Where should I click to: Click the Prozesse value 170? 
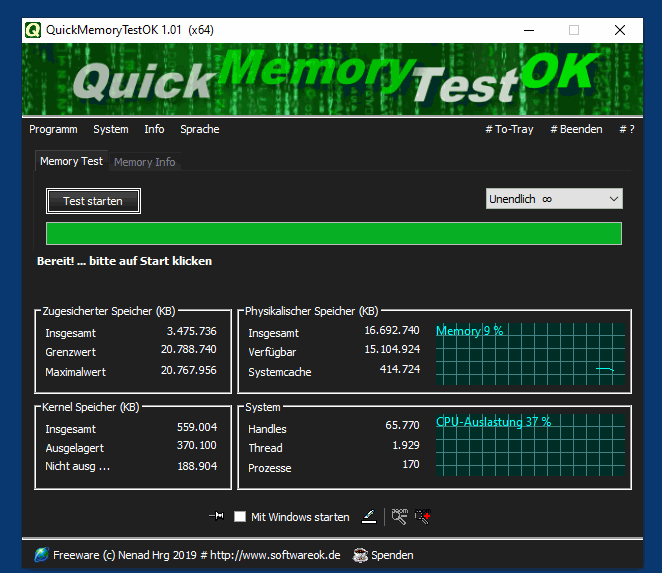point(411,464)
